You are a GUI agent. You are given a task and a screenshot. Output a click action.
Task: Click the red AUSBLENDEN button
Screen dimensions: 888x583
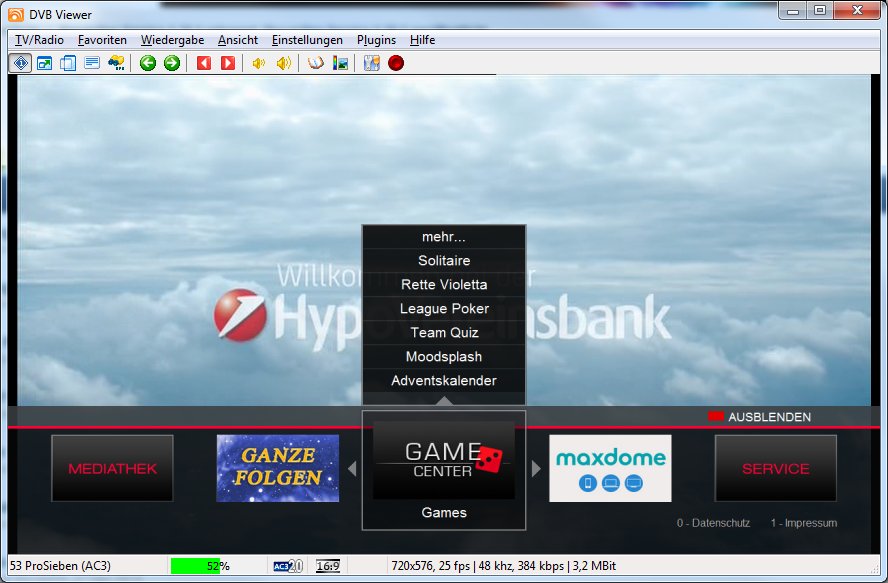[x=759, y=417]
